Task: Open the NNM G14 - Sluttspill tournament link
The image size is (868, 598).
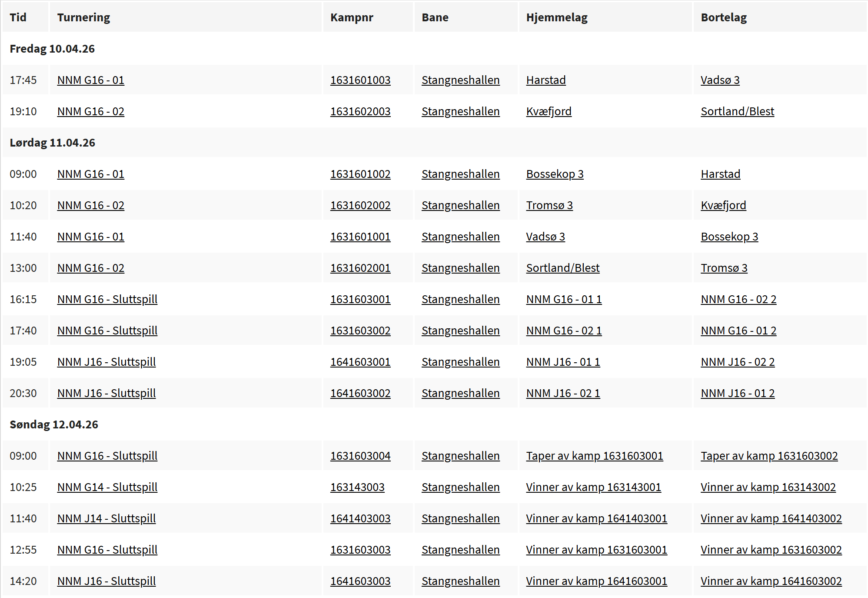Action: tap(107, 487)
